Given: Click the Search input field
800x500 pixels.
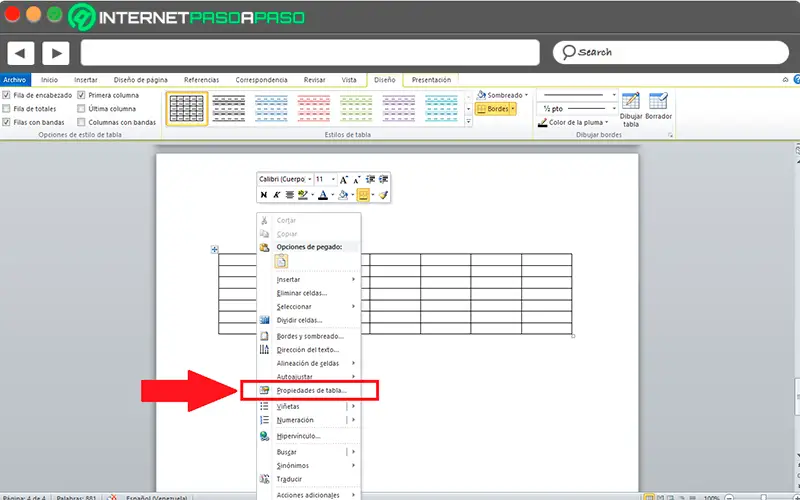Looking at the screenshot, I should pos(671,53).
